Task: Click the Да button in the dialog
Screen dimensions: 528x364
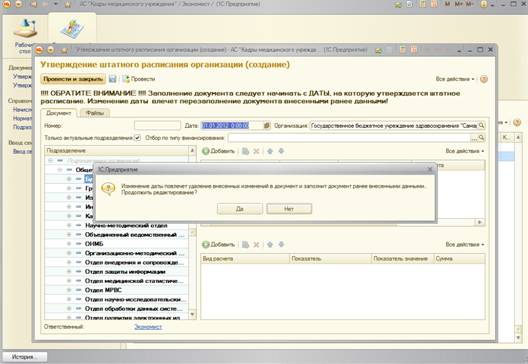Action: pyautogui.click(x=239, y=209)
